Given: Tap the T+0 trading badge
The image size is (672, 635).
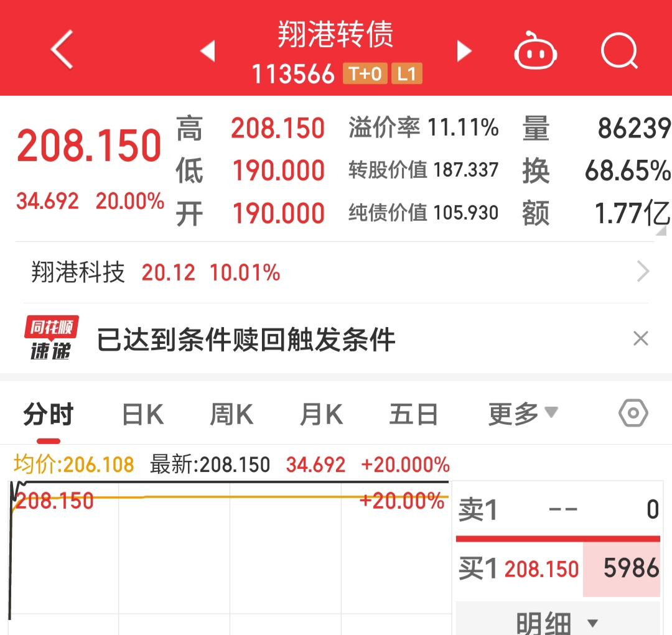Looking at the screenshot, I should pos(365,73).
